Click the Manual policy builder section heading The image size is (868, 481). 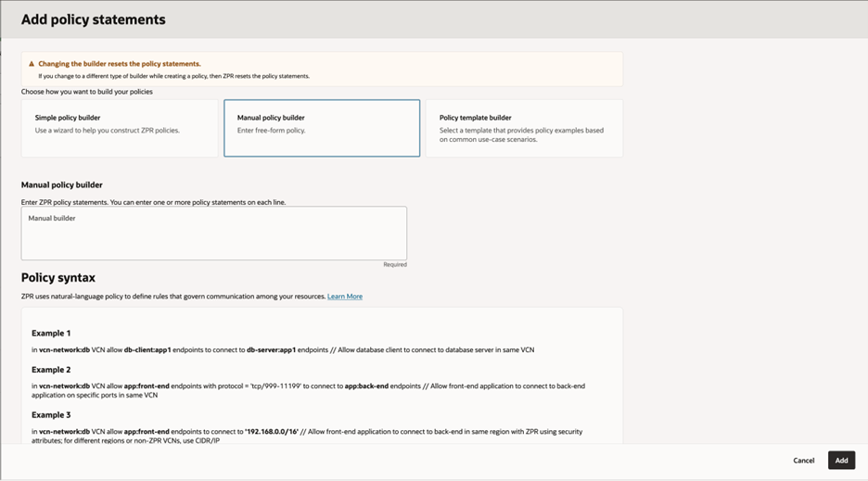click(x=62, y=185)
